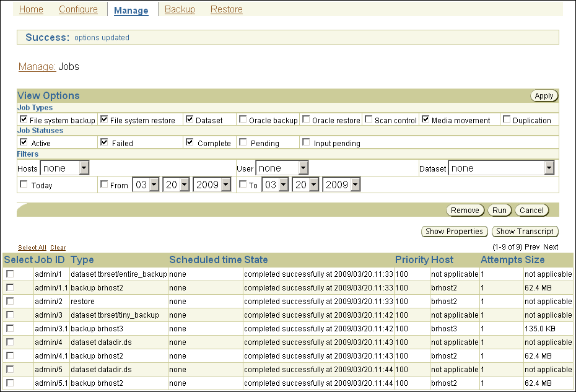Select job admin/5.1 checkbox
This screenshot has width=576, height=392.
click(x=10, y=383)
